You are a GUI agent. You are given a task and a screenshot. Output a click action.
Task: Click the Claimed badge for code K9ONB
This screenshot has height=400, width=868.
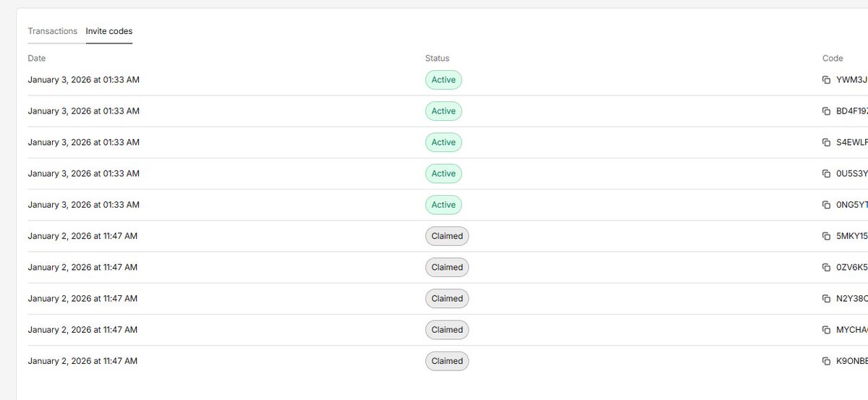[447, 361]
